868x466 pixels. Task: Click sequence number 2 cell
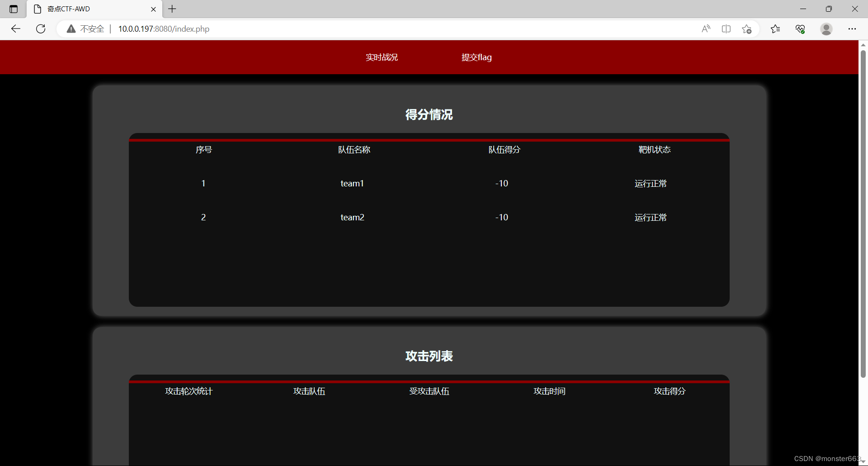(x=203, y=217)
